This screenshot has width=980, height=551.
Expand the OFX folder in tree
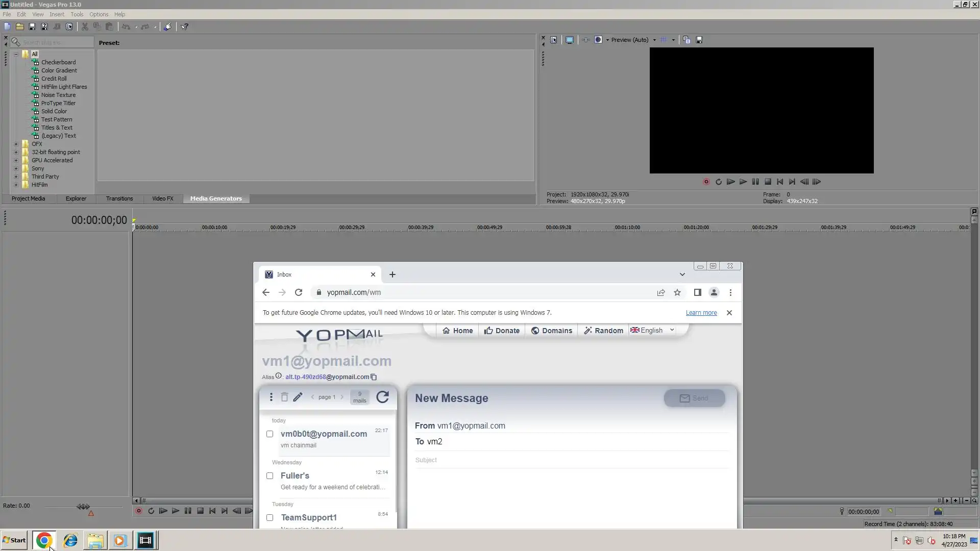pyautogui.click(x=16, y=144)
